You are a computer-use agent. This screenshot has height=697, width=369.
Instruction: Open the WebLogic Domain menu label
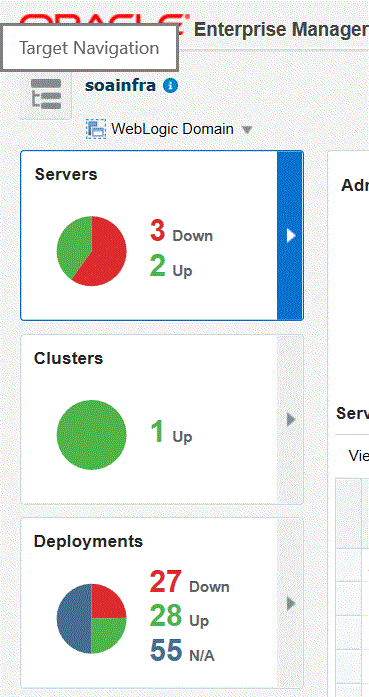172,129
